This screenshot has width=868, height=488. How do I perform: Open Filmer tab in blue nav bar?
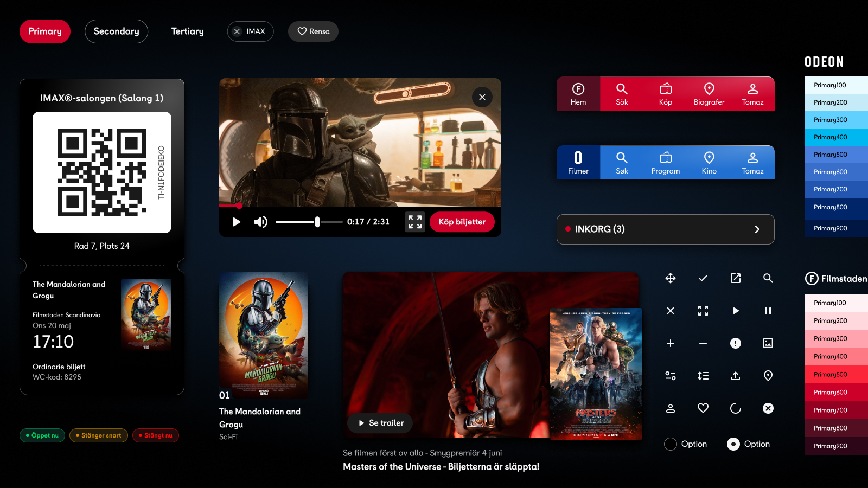click(x=578, y=163)
